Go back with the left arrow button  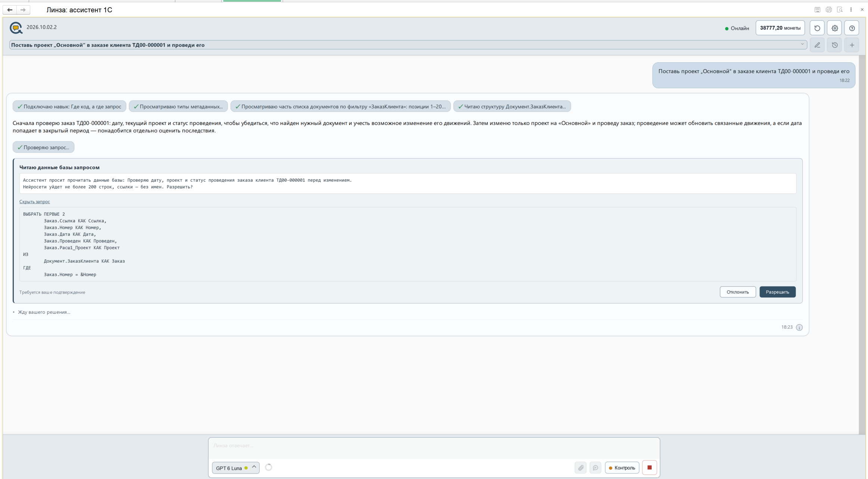click(10, 10)
